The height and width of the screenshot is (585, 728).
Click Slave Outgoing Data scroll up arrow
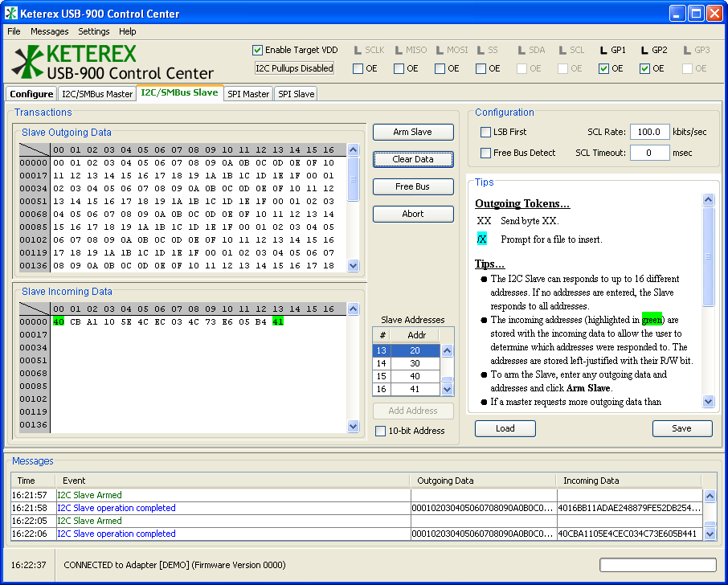pyautogui.click(x=354, y=149)
